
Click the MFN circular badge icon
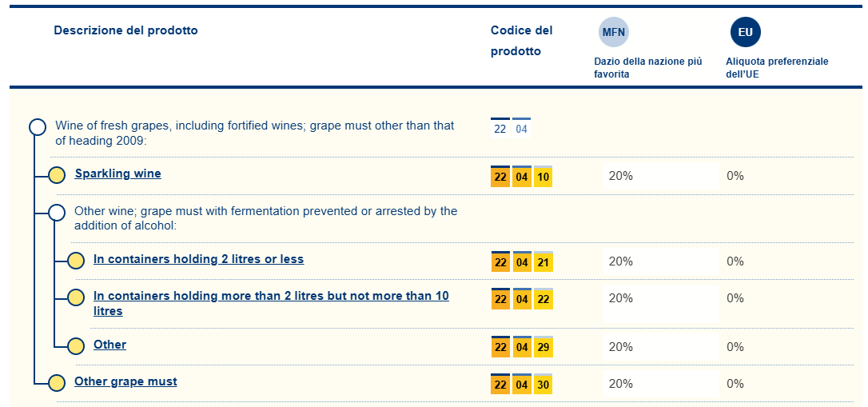click(x=613, y=32)
